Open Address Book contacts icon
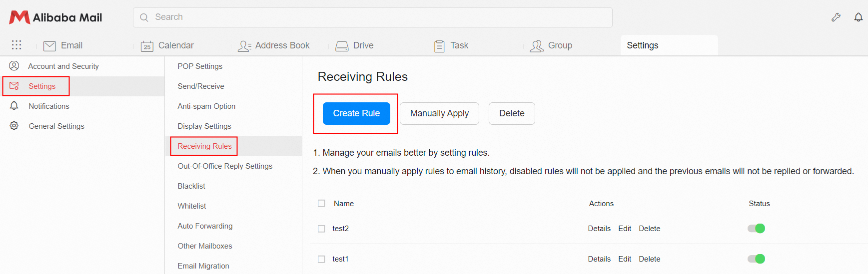The image size is (868, 274). click(244, 46)
